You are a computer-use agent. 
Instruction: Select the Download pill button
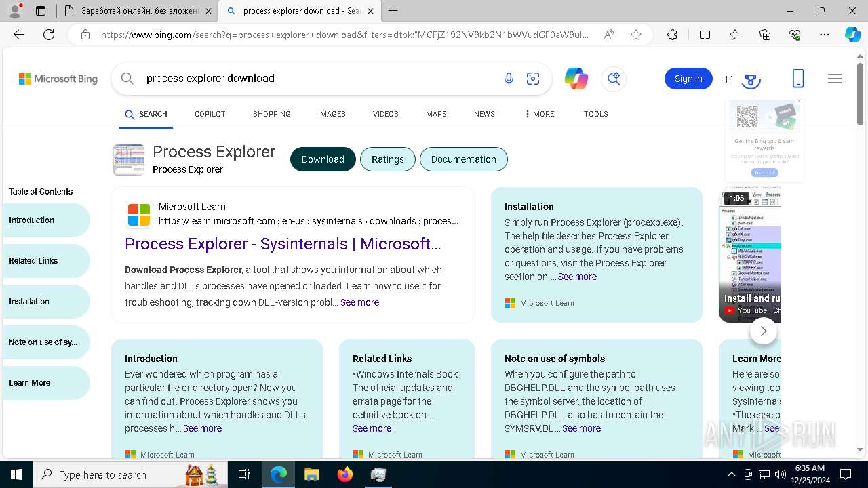(323, 159)
